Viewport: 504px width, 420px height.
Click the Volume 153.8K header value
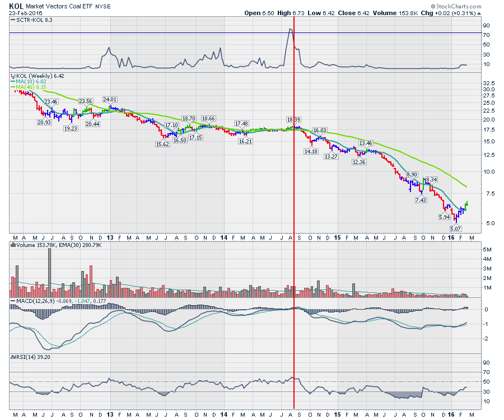(395, 13)
